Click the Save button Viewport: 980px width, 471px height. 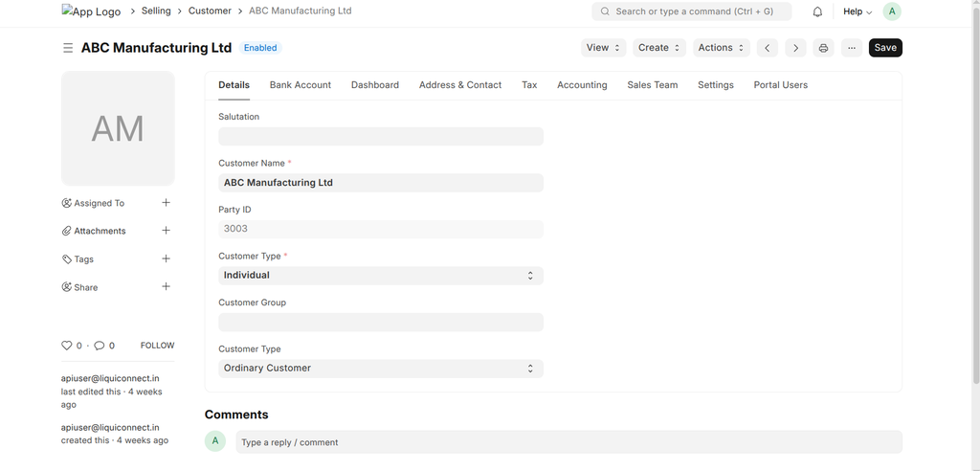(885, 48)
